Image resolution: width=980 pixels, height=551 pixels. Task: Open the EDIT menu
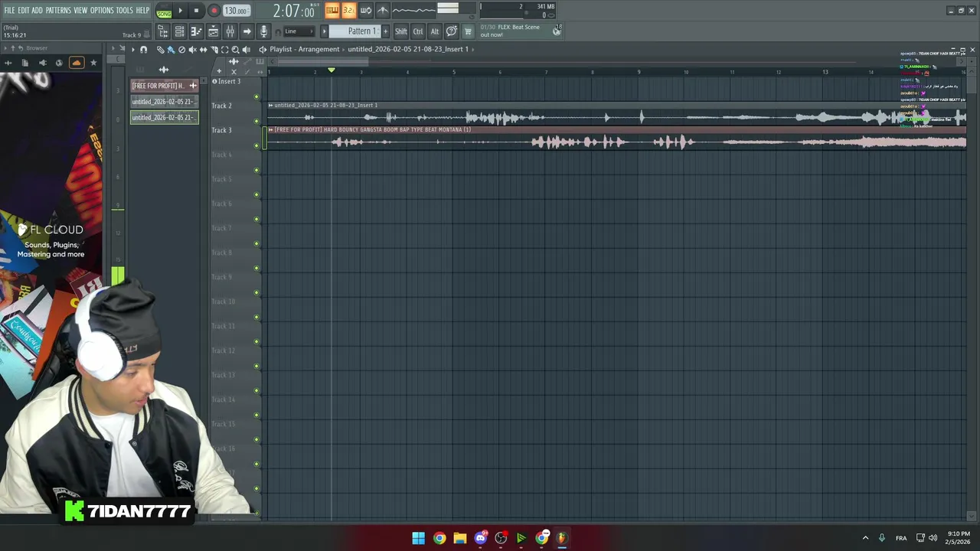[24, 10]
